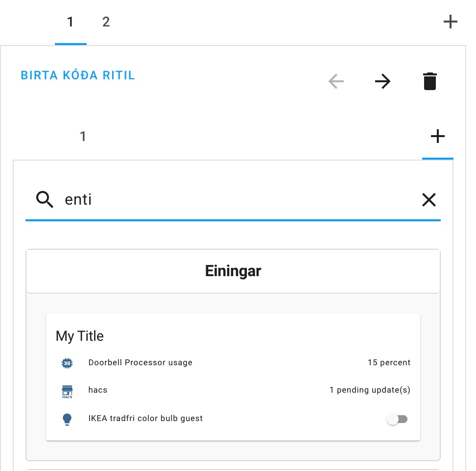Clear the search with the X icon
Screen dimensions: 476x471
tap(428, 200)
